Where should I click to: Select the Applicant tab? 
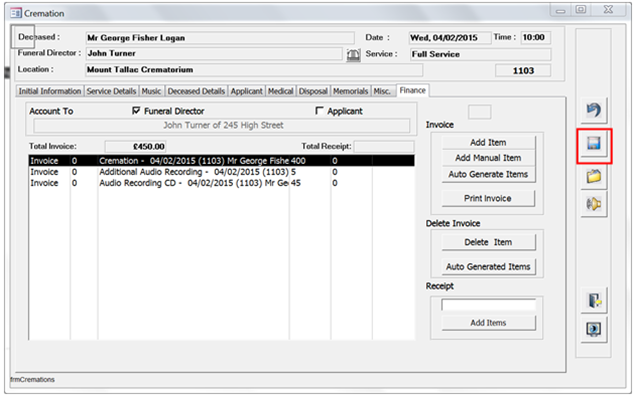pos(246,91)
